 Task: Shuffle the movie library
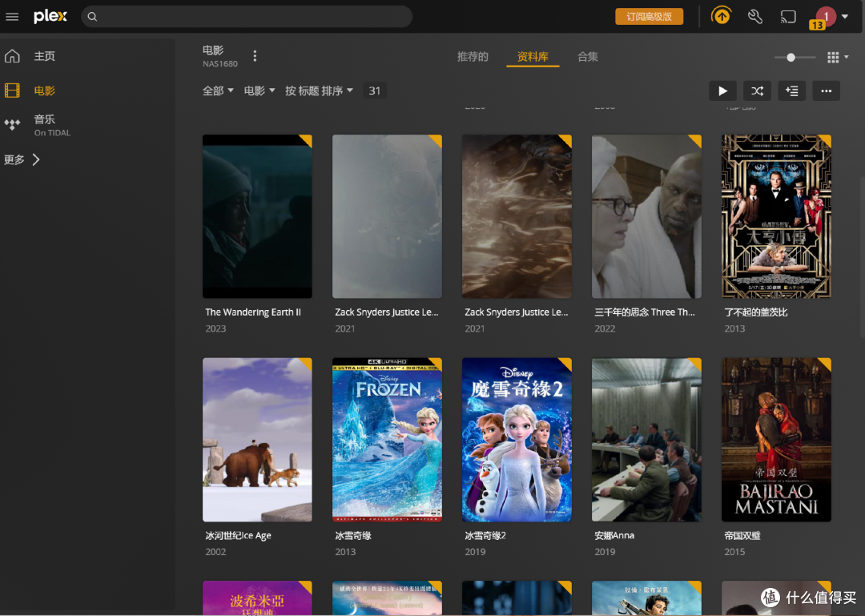(x=757, y=91)
